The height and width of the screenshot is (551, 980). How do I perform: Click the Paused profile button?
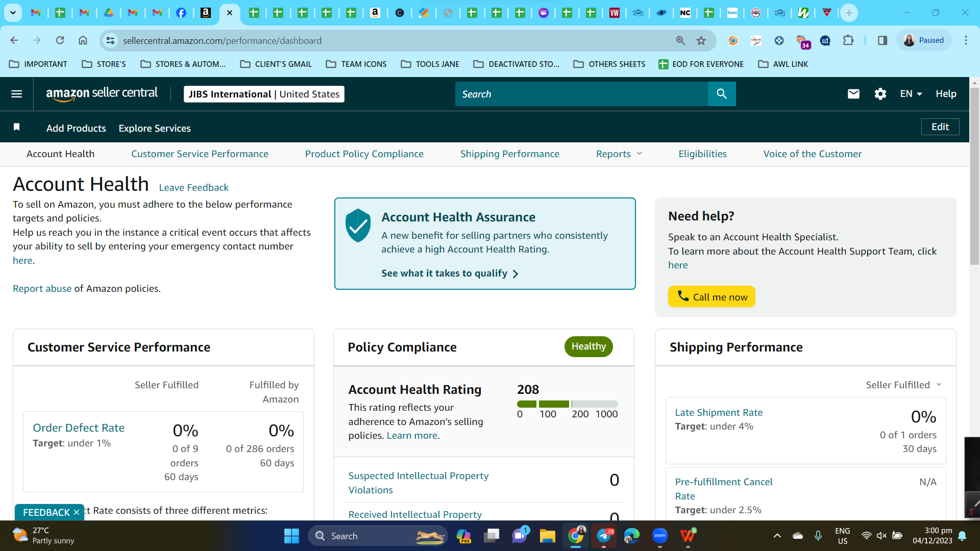tap(924, 40)
